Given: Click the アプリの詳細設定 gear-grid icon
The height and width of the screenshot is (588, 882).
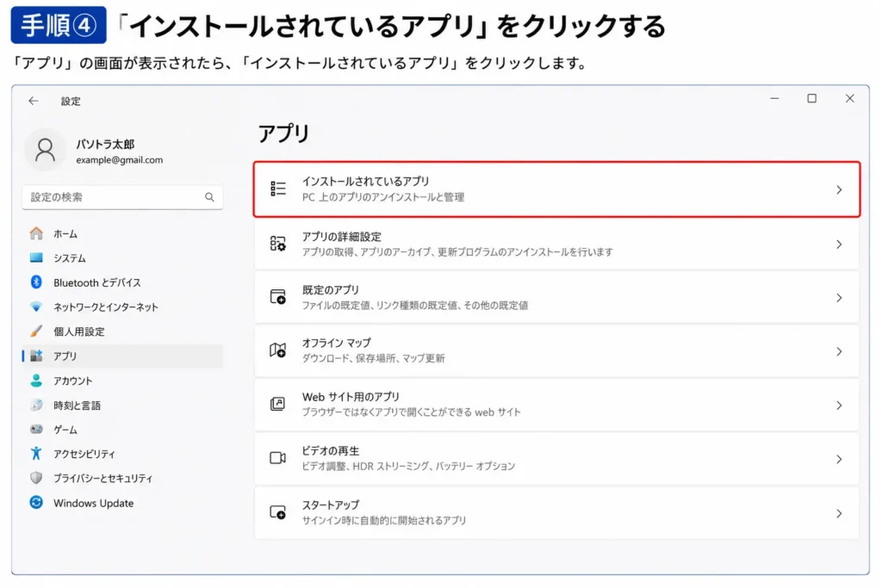Looking at the screenshot, I should [278, 244].
